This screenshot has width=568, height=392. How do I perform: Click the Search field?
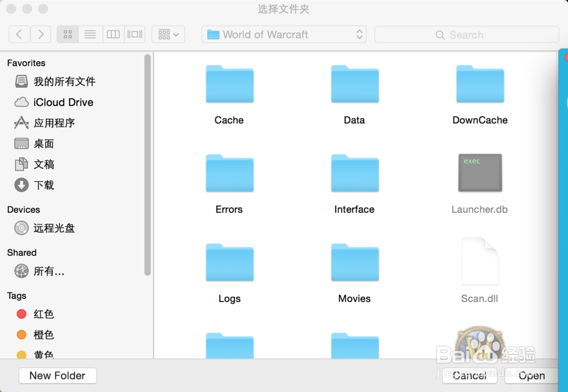466,35
